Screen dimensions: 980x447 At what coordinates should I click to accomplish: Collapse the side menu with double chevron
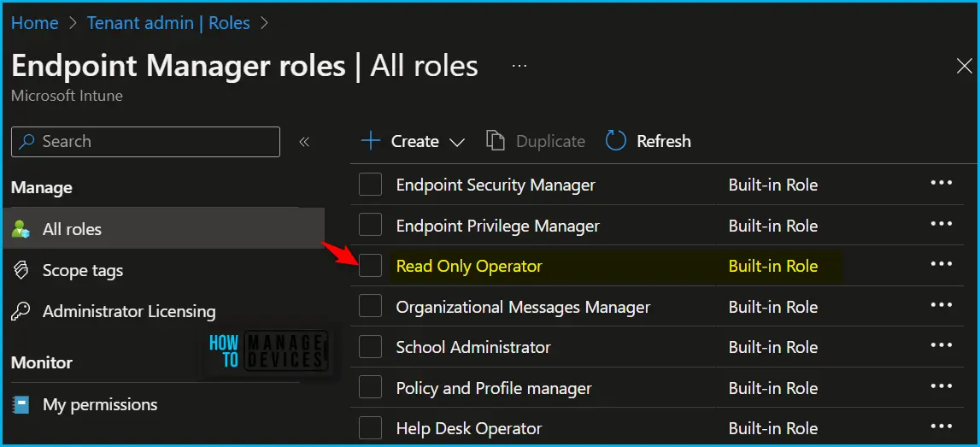(x=304, y=142)
